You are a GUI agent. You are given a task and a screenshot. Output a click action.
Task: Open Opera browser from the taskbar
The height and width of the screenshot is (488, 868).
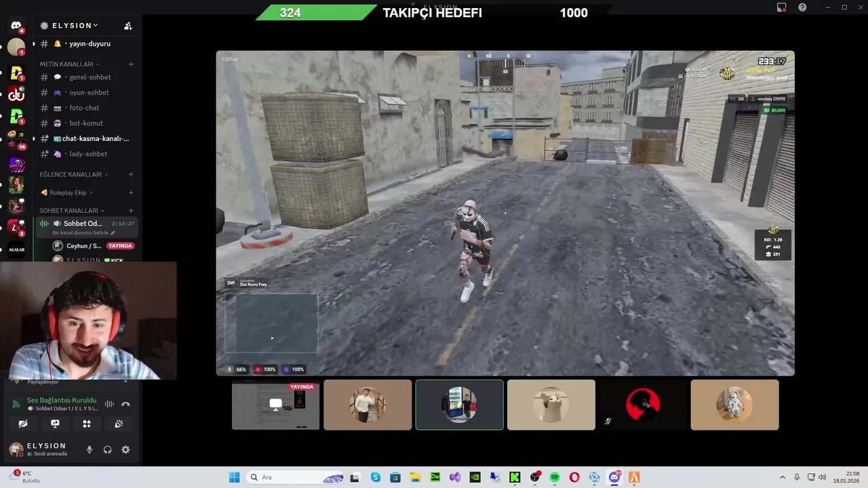[x=574, y=477]
